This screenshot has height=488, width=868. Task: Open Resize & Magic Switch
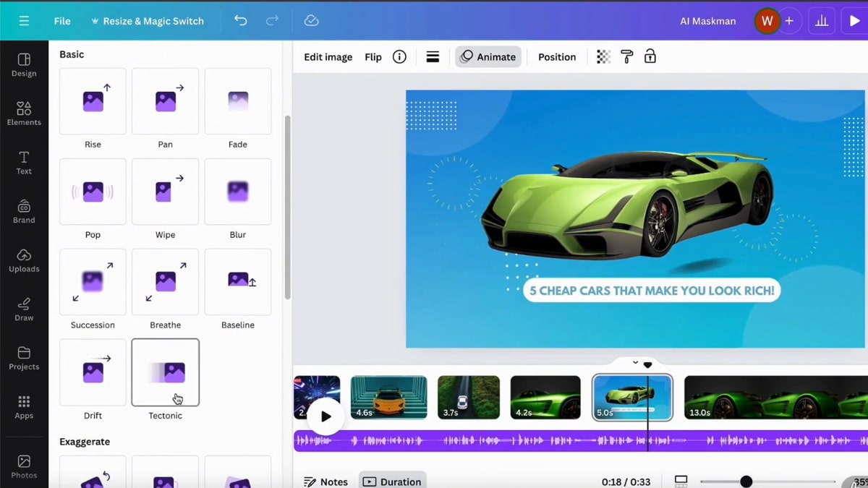coord(148,21)
